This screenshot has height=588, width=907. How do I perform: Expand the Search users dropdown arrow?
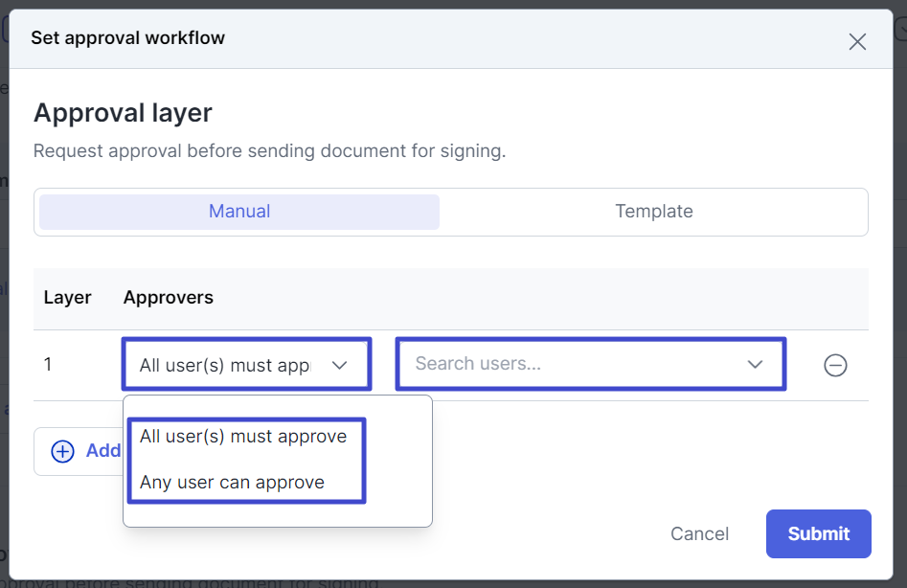click(755, 364)
